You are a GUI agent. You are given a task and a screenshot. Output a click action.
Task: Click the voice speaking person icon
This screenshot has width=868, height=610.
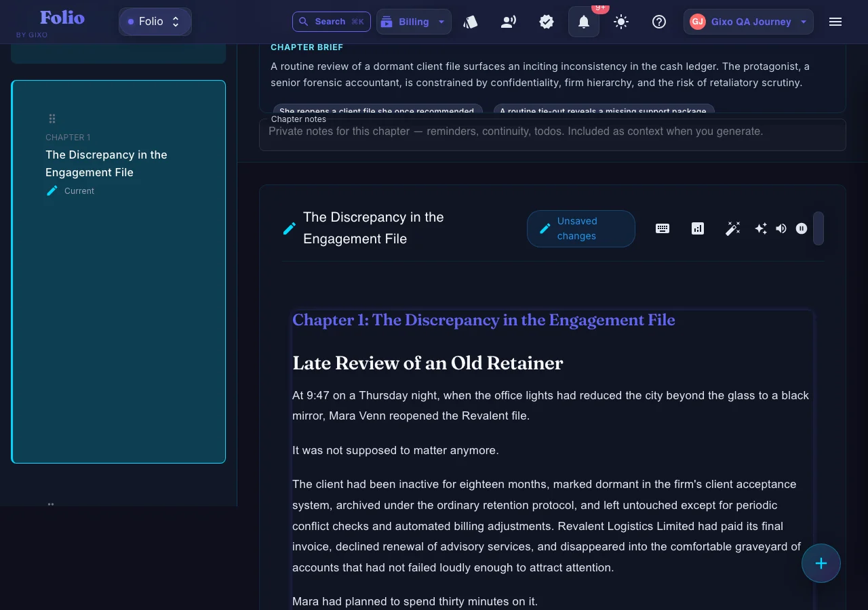[x=509, y=22]
